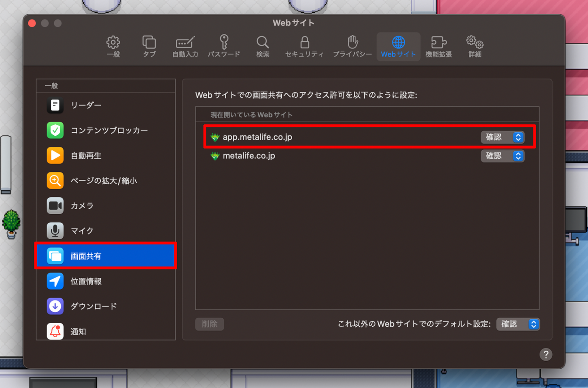The height and width of the screenshot is (388, 588).
Task: Open the タブ (Tabs) preferences tab
Action: click(x=149, y=47)
